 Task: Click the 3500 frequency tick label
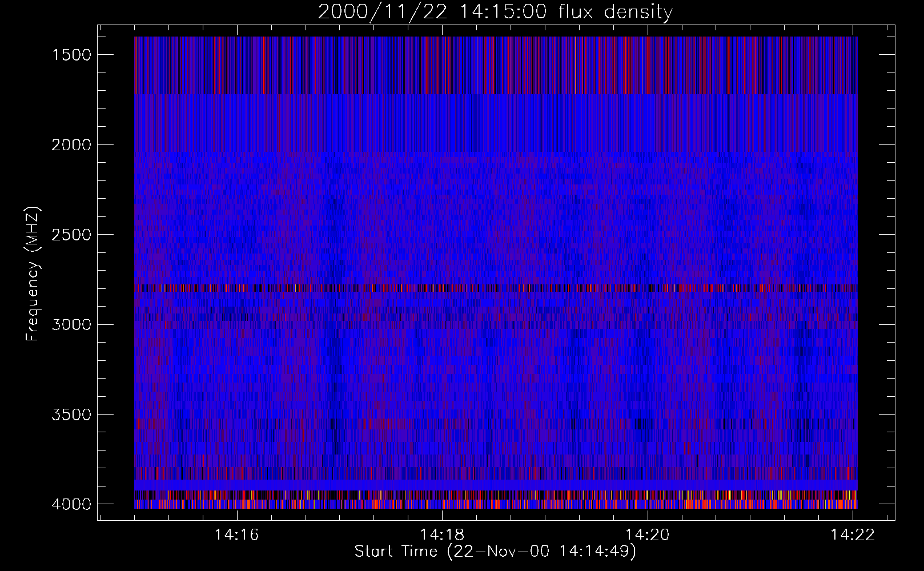click(71, 415)
